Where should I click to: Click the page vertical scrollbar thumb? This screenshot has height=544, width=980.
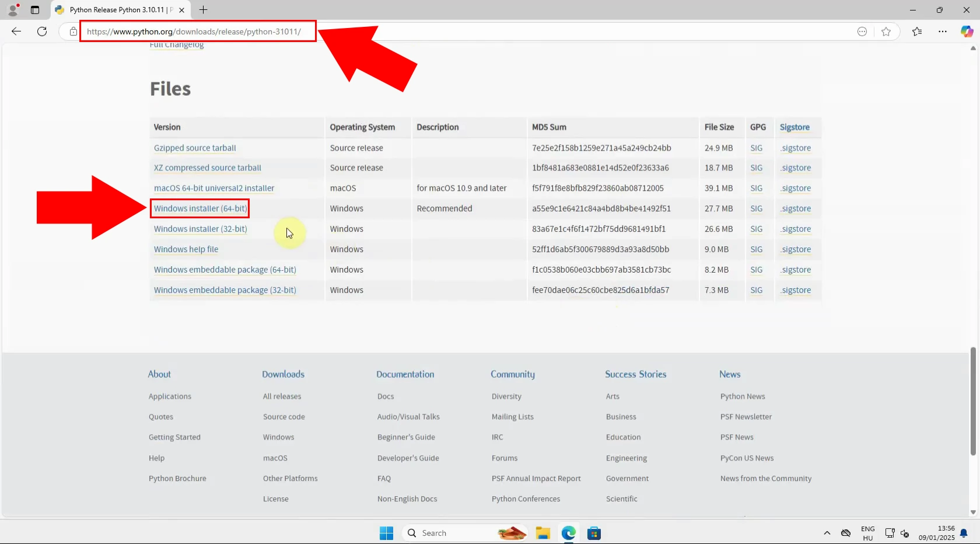coord(973,401)
